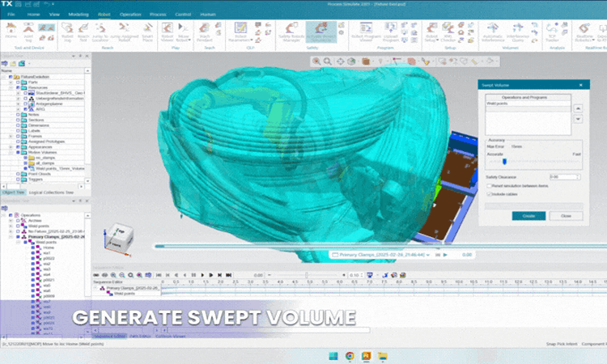Run Automatic Interference volume tool
The height and width of the screenshot is (364, 607).
pyautogui.click(x=492, y=32)
